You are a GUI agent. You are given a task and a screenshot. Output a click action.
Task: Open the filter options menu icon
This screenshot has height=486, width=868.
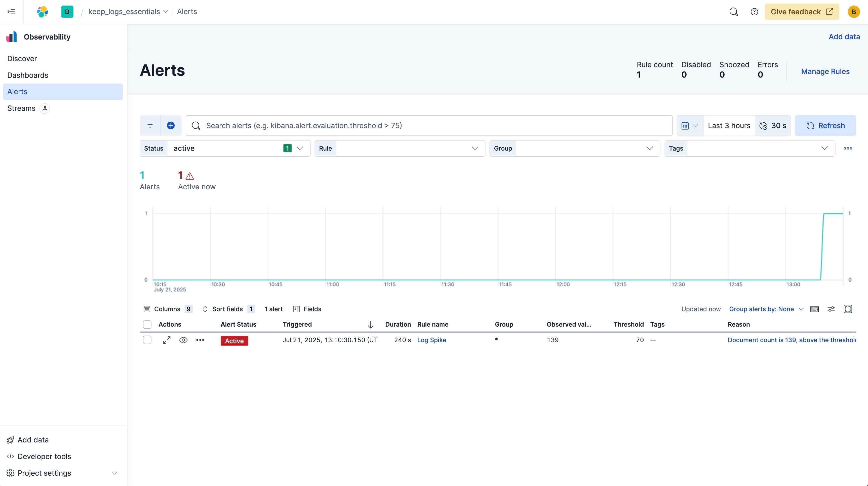click(150, 125)
